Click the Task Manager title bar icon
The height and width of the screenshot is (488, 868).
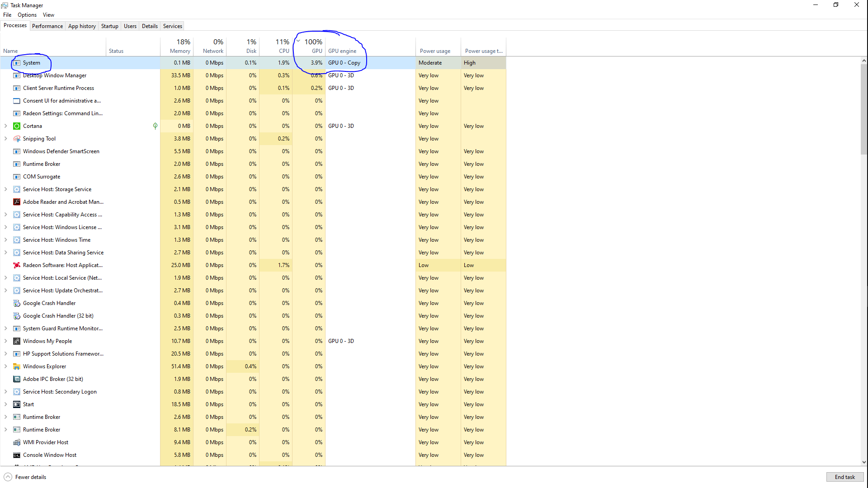(5, 5)
